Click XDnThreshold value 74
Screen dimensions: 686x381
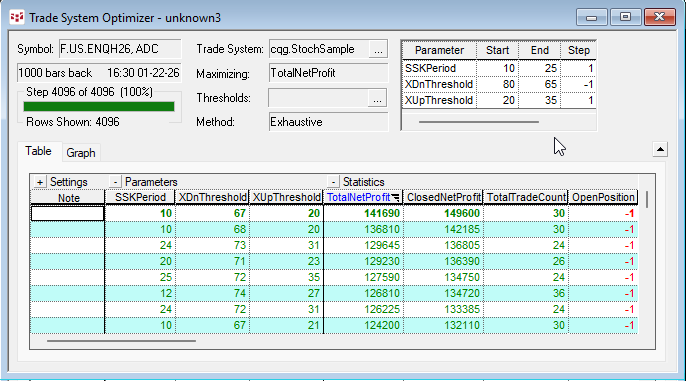click(x=212, y=294)
